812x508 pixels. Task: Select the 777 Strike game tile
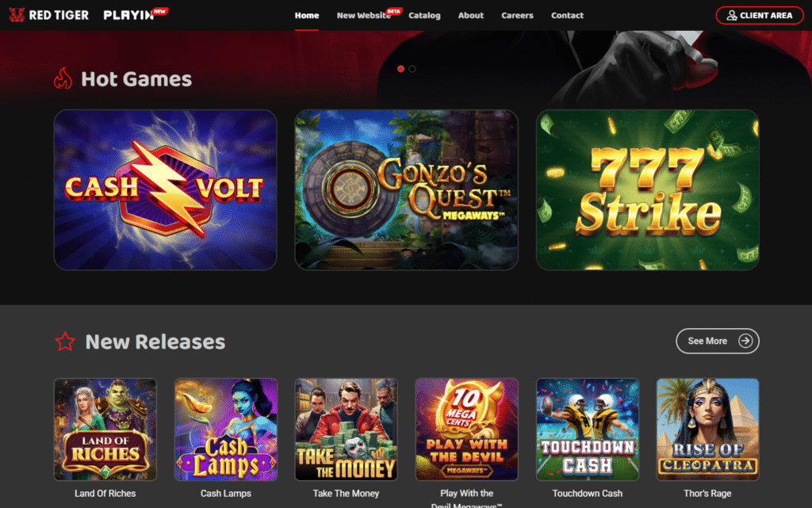(647, 190)
